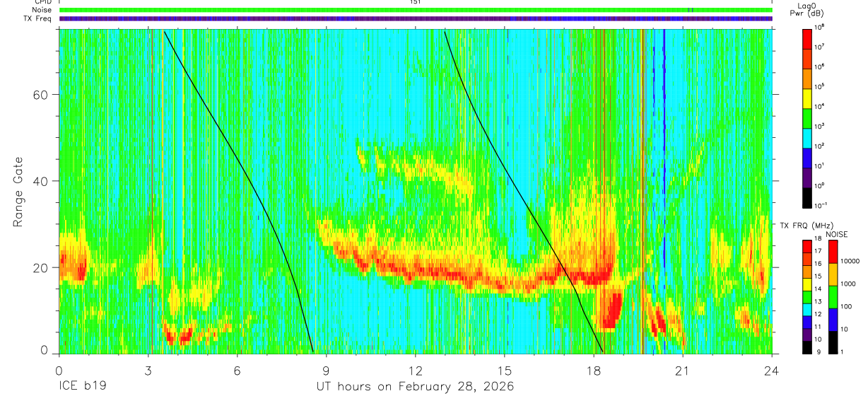This screenshot has height=401, width=868.
Task: Click the green Noise strip above the plot
Action: [x=416, y=10]
